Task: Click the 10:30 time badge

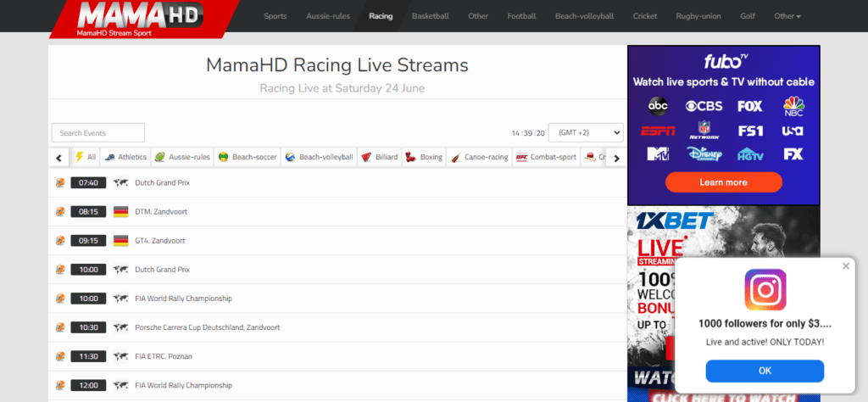Action: pos(88,327)
